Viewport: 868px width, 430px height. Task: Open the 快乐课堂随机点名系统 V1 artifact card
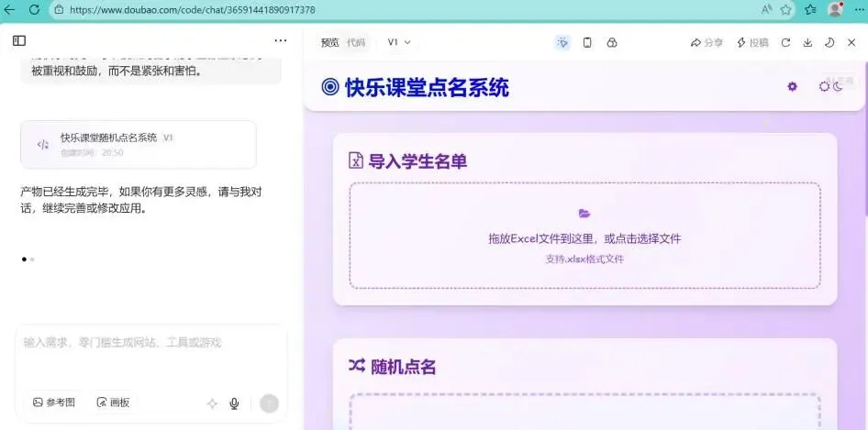[x=139, y=145]
